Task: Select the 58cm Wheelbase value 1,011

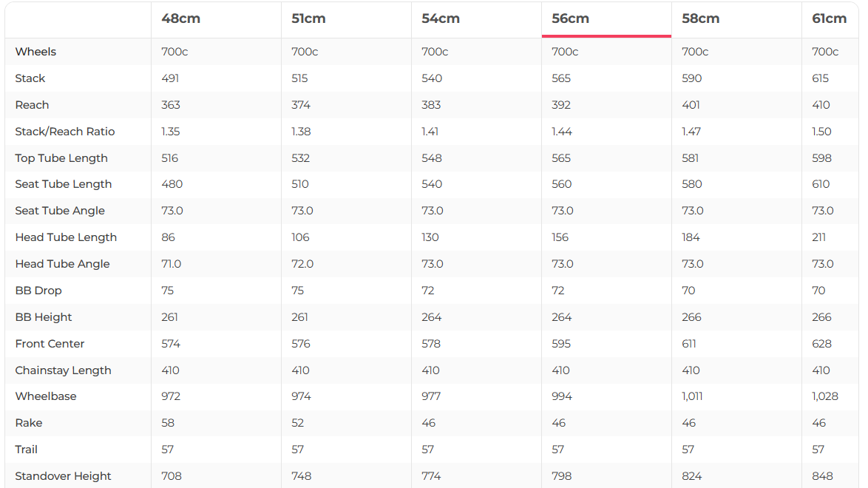Action: pos(692,396)
